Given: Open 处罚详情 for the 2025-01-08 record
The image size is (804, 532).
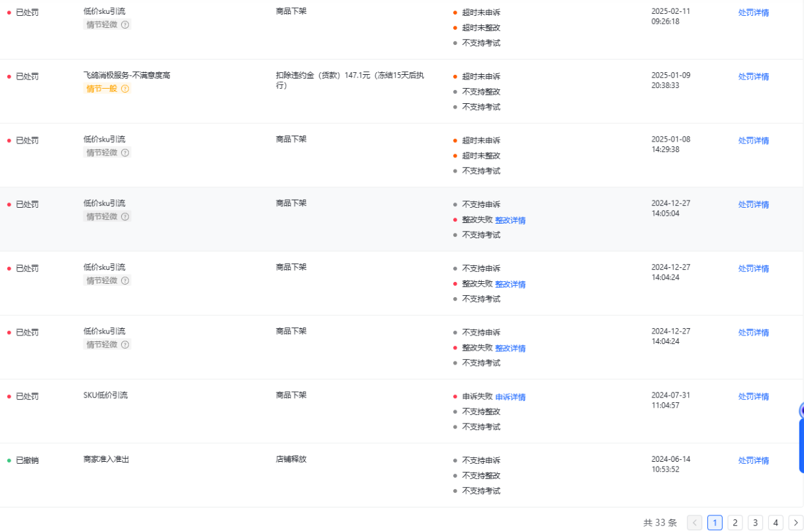Looking at the screenshot, I should click(x=753, y=141).
